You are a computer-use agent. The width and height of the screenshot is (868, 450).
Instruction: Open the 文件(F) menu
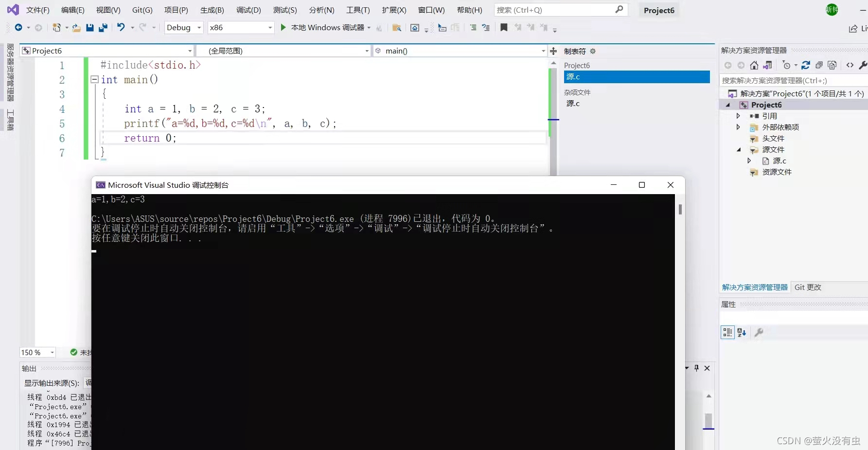[x=37, y=10]
